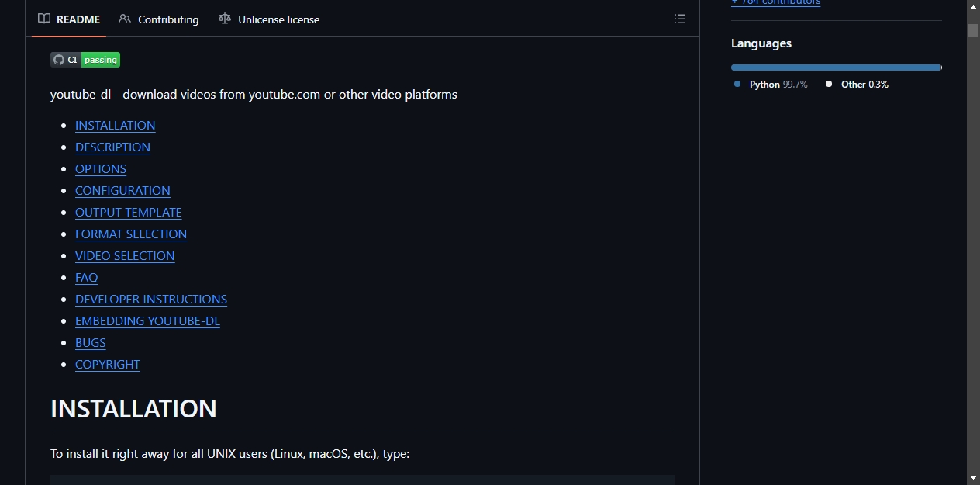Image resolution: width=980 pixels, height=485 pixels.
Task: Open the DESCRIPTION link
Action: point(112,147)
